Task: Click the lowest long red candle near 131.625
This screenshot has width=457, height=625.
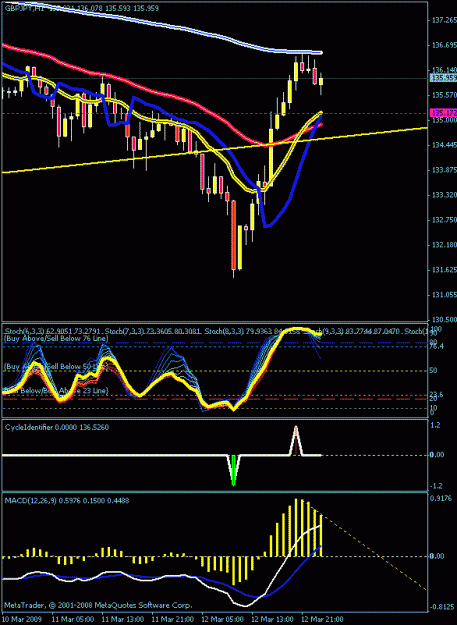Action: pyautogui.click(x=233, y=235)
